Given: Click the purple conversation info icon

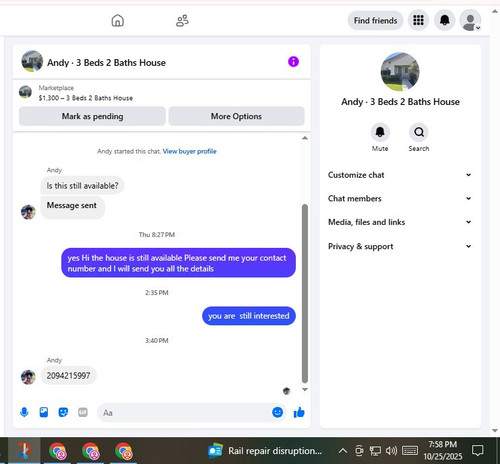Looking at the screenshot, I should [293, 62].
